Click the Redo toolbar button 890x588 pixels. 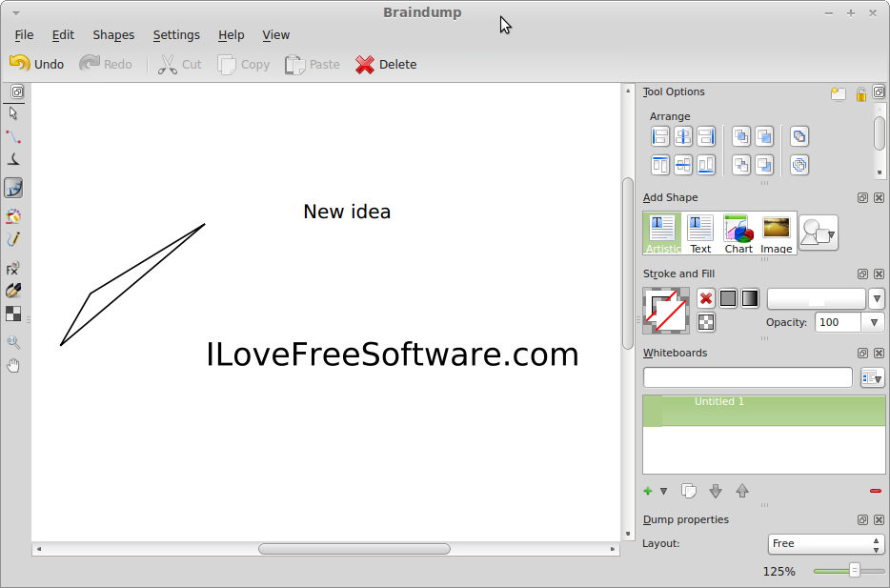coord(106,64)
